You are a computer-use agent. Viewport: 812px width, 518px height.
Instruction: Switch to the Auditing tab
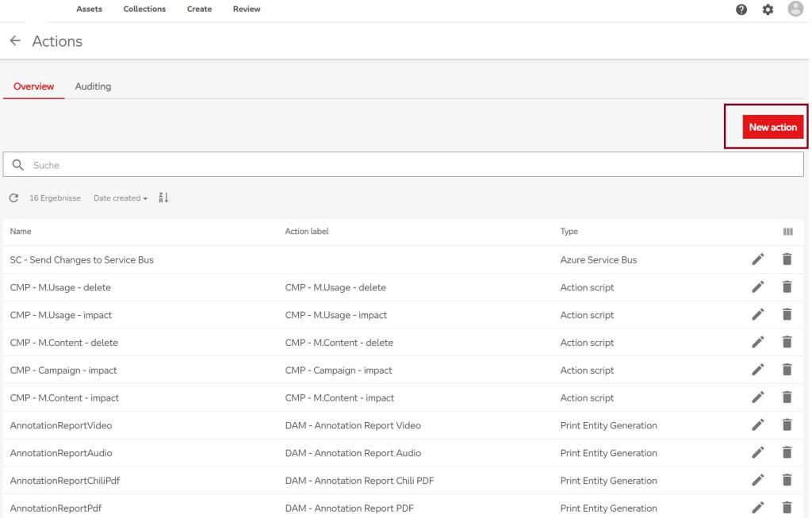click(93, 86)
